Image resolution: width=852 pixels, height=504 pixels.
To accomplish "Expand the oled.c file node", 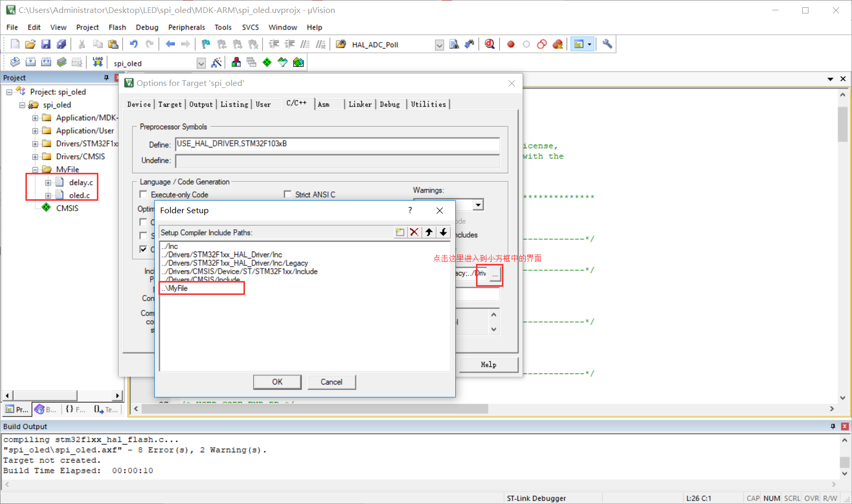I will pos(48,196).
